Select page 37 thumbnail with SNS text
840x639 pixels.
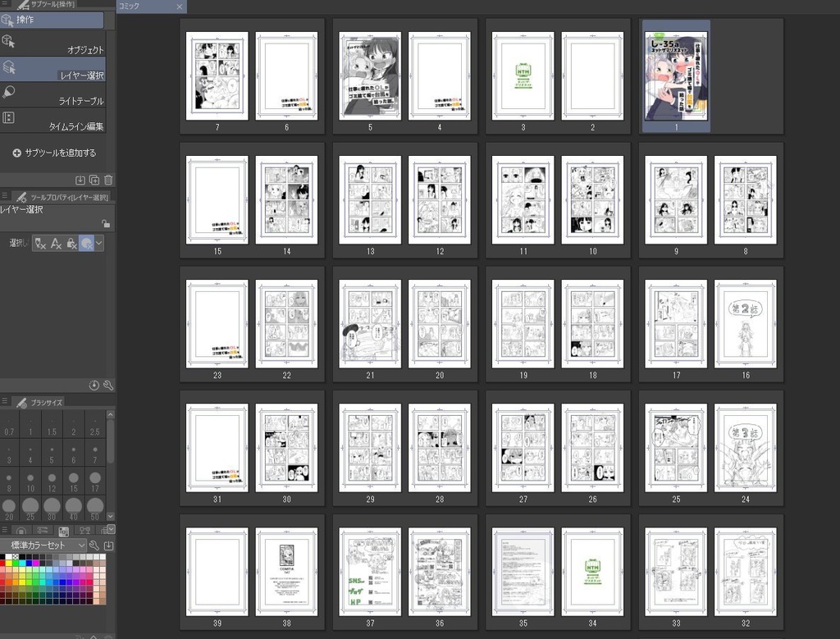tap(370, 572)
